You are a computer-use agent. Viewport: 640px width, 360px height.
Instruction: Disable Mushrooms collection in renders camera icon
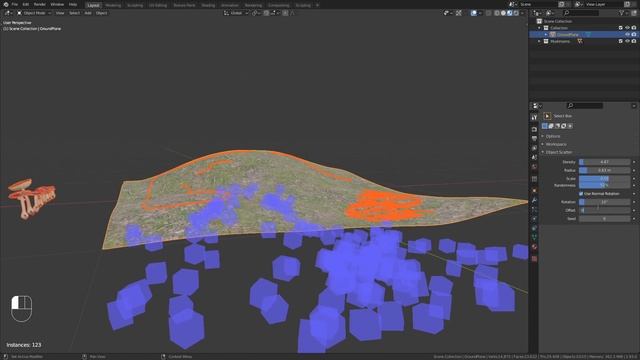click(634, 41)
